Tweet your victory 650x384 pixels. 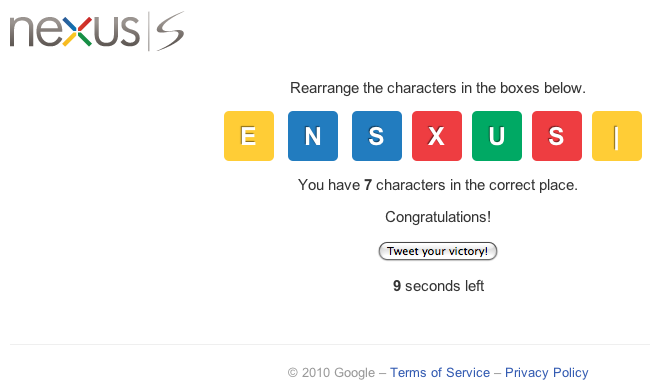pyautogui.click(x=438, y=251)
